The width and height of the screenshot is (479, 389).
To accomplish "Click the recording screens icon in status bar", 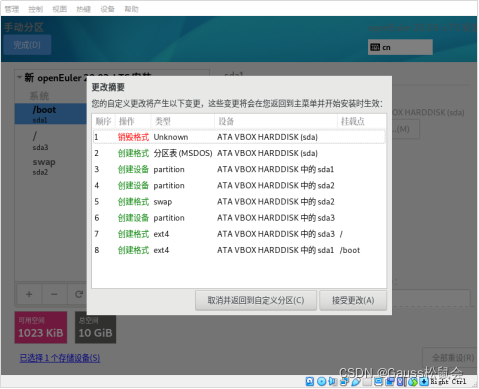I will click(390, 381).
